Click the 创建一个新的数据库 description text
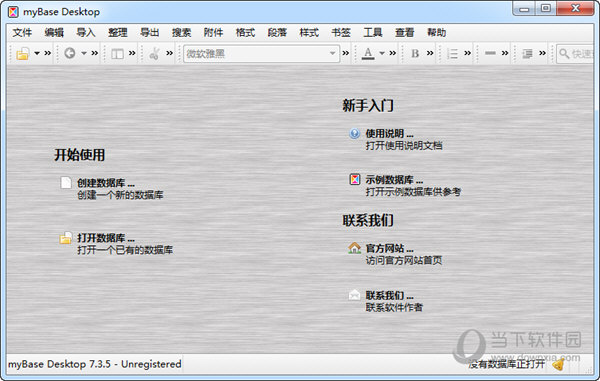Image resolution: width=600 pixels, height=381 pixels. pos(120,195)
